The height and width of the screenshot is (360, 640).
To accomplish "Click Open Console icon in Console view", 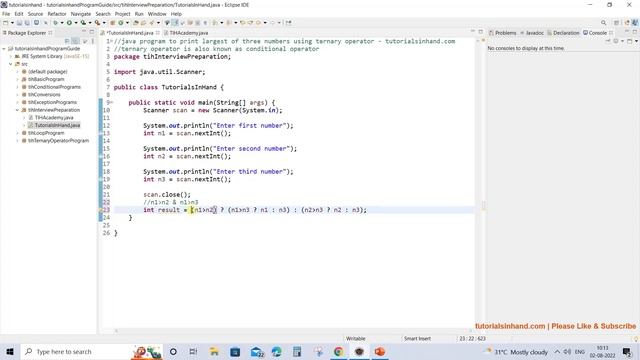I will pos(629,41).
